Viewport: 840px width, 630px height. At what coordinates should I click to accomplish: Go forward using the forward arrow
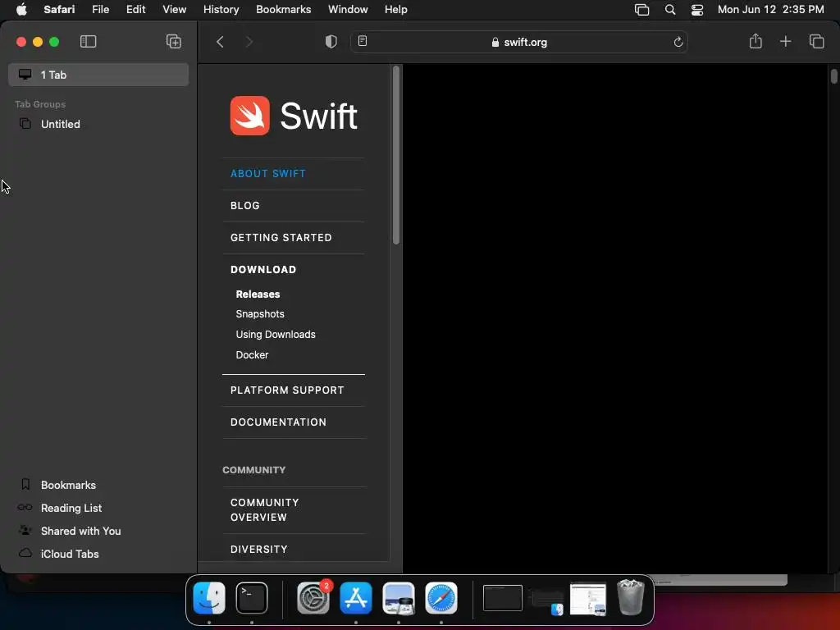249,42
